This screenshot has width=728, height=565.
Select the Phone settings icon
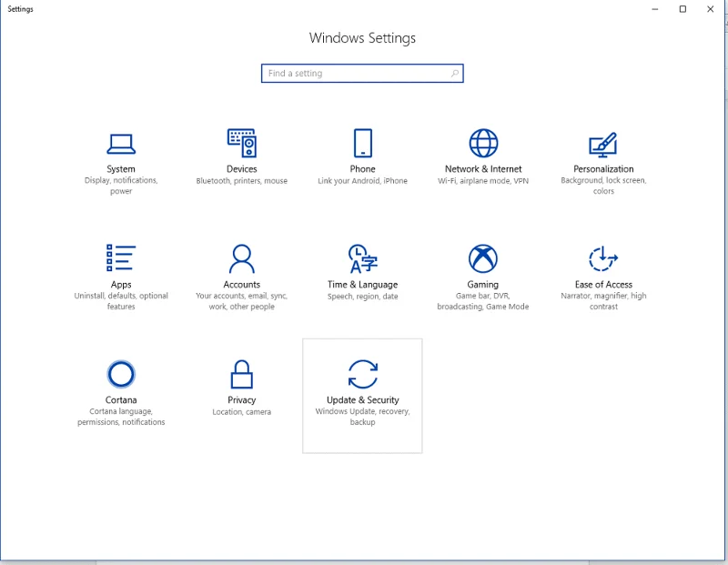[363, 144]
